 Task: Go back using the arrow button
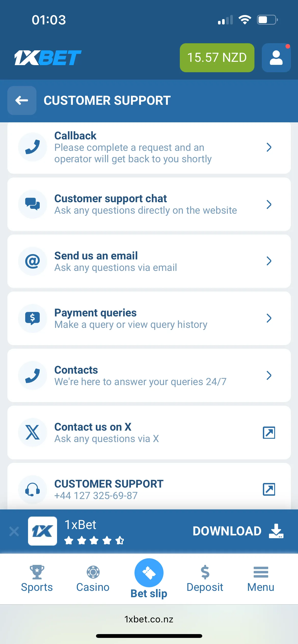point(22,100)
